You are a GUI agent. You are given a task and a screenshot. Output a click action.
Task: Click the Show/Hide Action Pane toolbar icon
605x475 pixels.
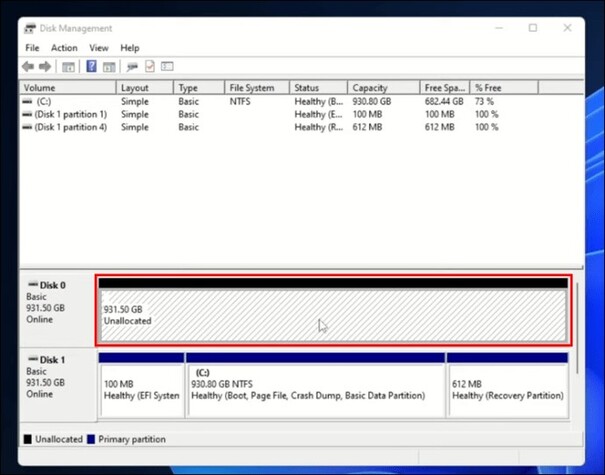109,67
